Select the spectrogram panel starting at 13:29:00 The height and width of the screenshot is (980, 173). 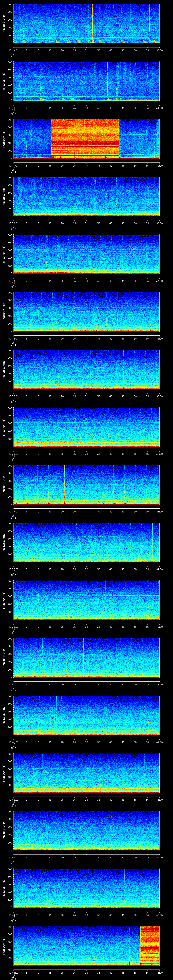[x=86, y=24]
